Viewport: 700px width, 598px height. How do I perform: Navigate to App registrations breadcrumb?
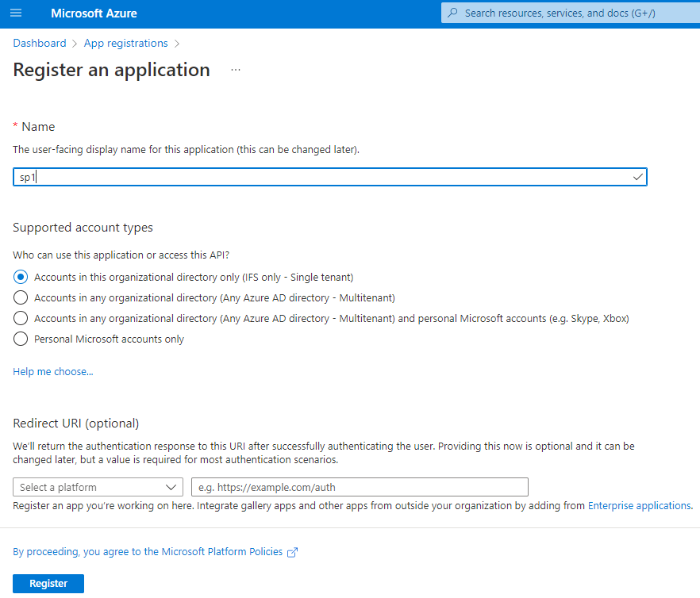tap(125, 43)
